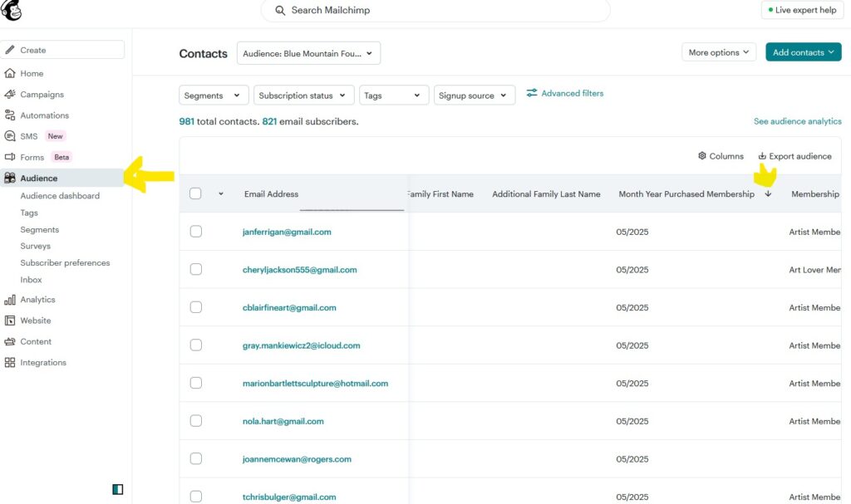Viewport: 851px width, 504px height.
Task: Click the Export audience button
Action: [x=794, y=156]
